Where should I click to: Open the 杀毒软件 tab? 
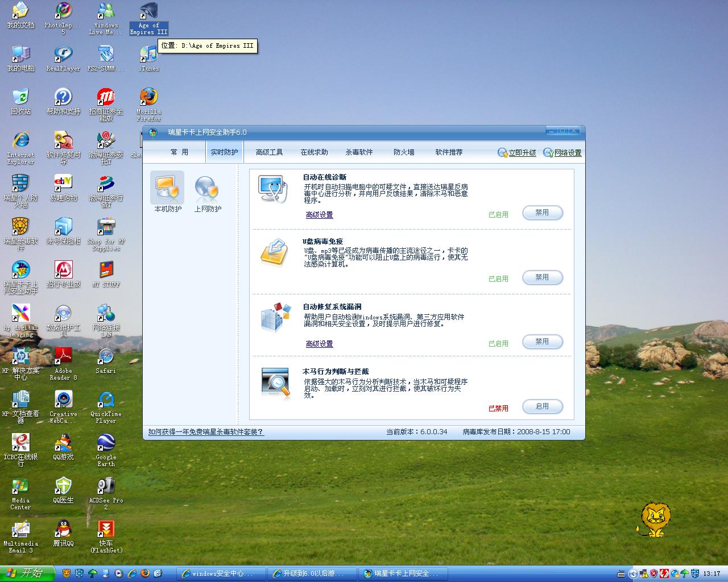click(x=359, y=152)
